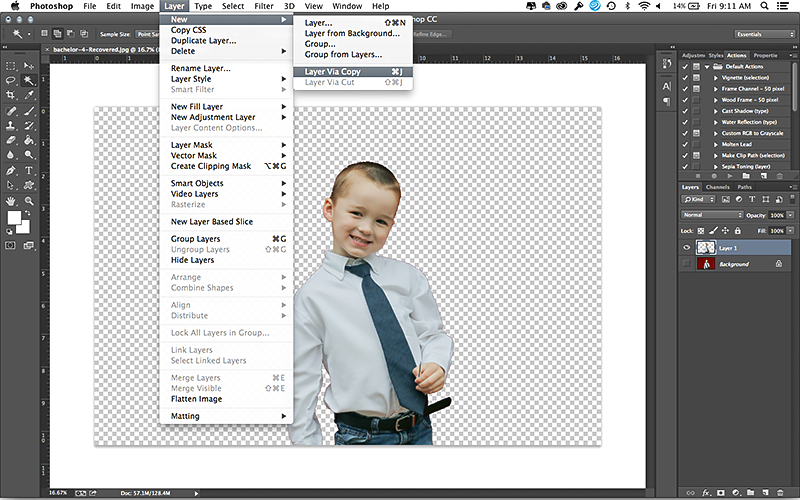
Task: Select the Dodge tool
Action: pyautogui.click(x=29, y=155)
